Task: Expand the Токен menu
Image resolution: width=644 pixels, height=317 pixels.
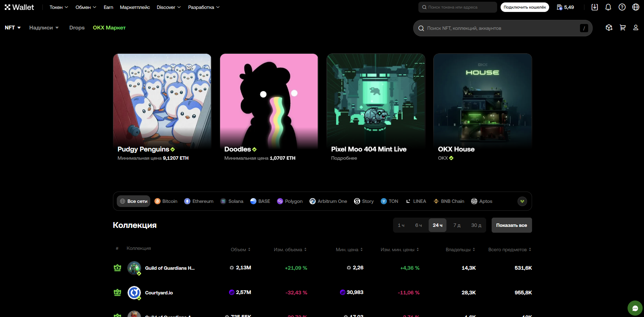Action: pyautogui.click(x=59, y=7)
